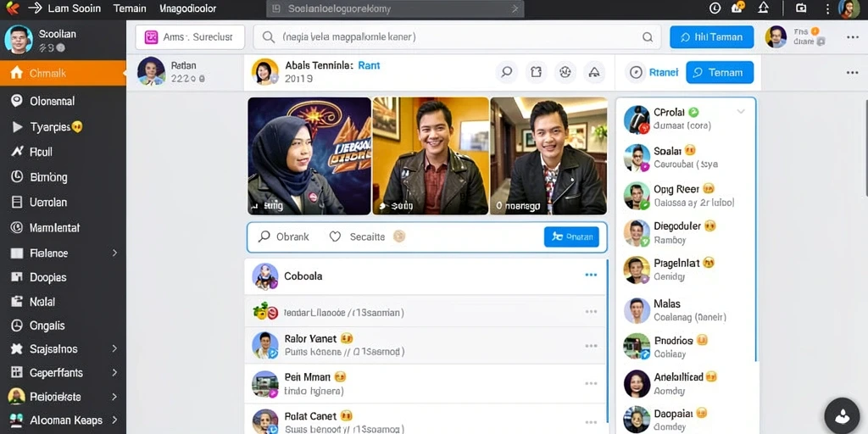Open the Soalai contact
The width and height of the screenshot is (868, 434).
click(685, 157)
